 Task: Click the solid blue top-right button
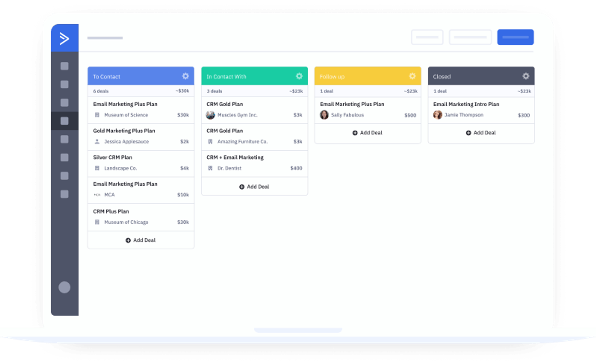515,37
